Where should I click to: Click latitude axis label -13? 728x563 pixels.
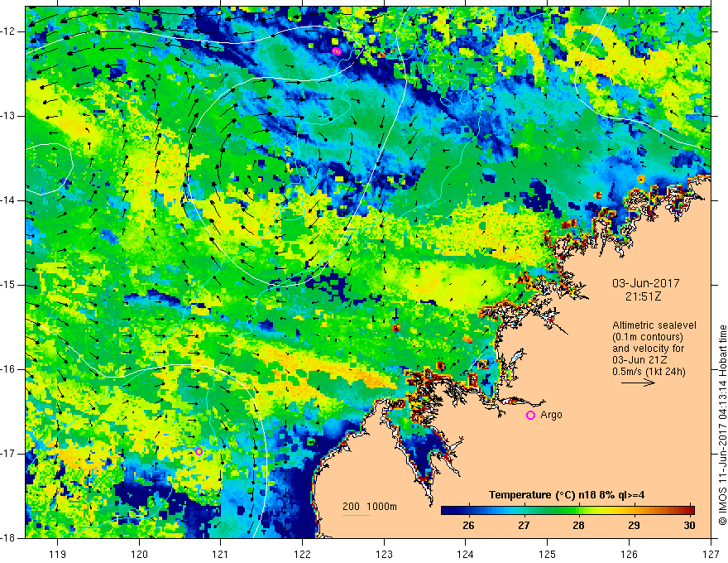pyautogui.click(x=8, y=116)
